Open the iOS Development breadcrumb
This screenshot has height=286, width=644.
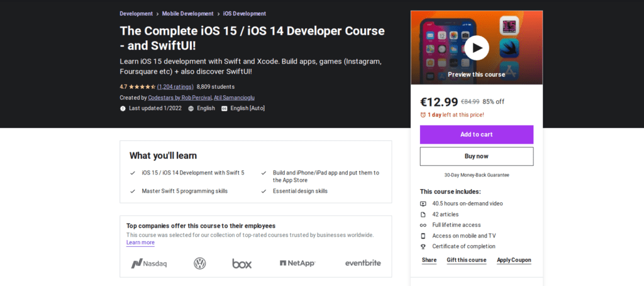[x=245, y=14]
